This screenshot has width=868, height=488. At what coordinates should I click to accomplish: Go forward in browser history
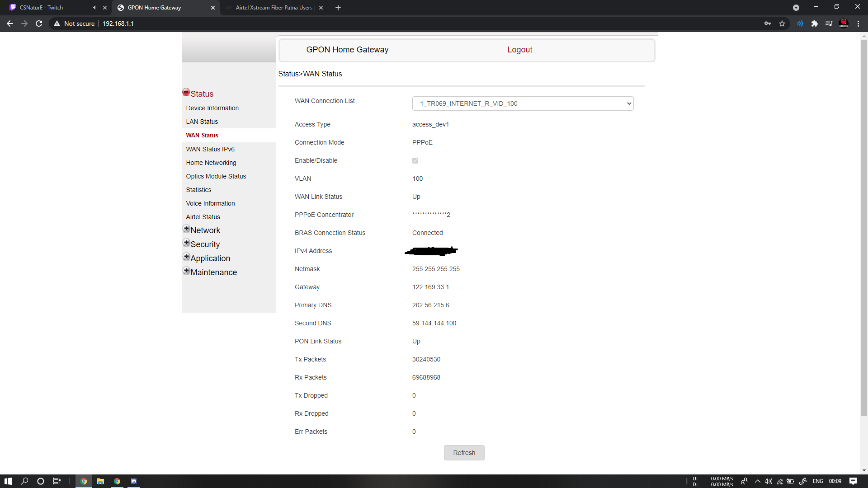pos(24,23)
